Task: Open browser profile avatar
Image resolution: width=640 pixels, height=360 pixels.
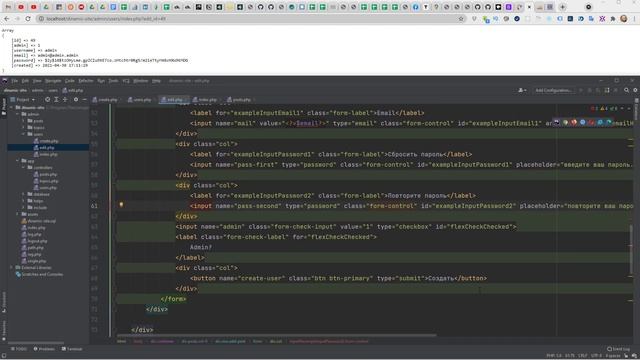Action: (x=623, y=19)
